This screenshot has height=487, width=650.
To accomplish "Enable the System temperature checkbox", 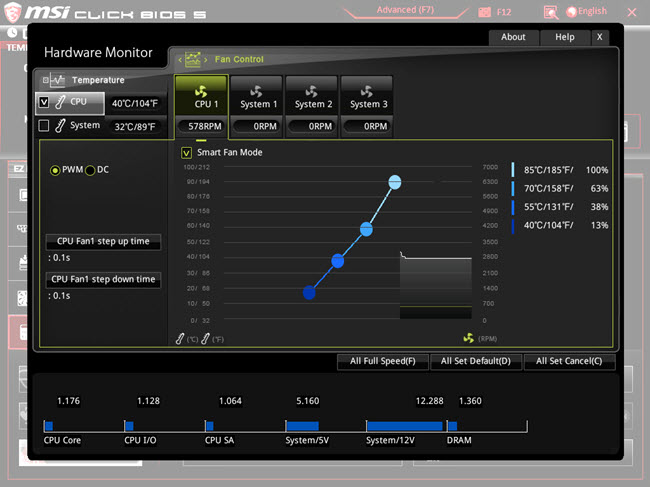I will tap(43, 126).
